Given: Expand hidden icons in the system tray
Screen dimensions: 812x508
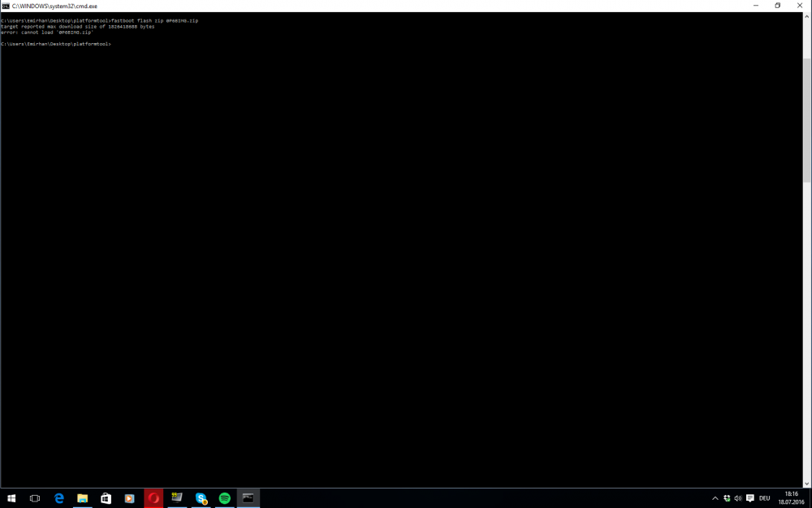Looking at the screenshot, I should pyautogui.click(x=715, y=497).
